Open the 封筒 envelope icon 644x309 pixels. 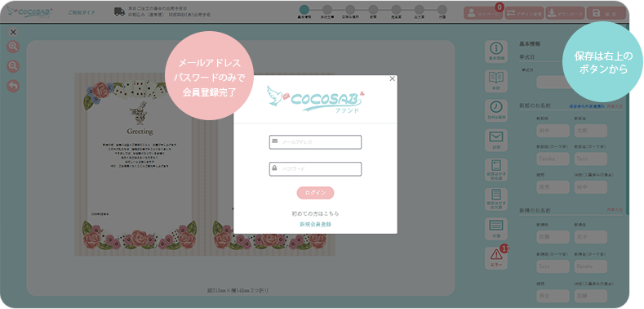[496, 140]
